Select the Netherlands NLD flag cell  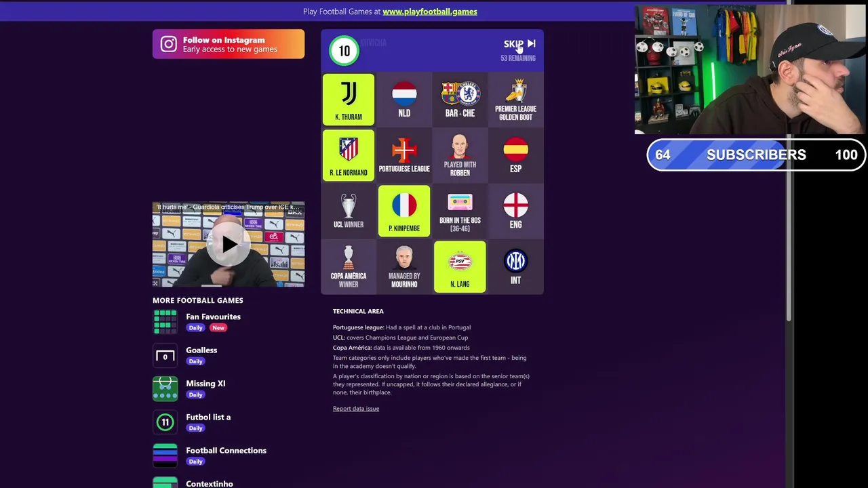coord(404,100)
